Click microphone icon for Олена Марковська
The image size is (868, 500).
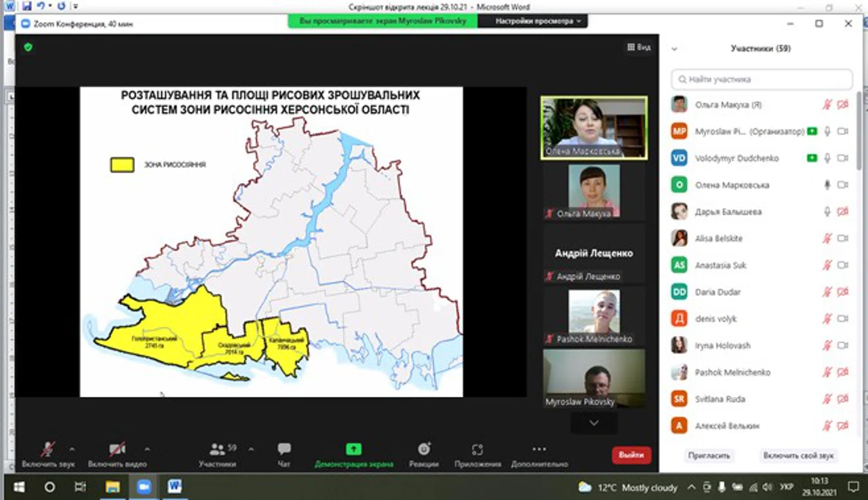[x=827, y=185]
